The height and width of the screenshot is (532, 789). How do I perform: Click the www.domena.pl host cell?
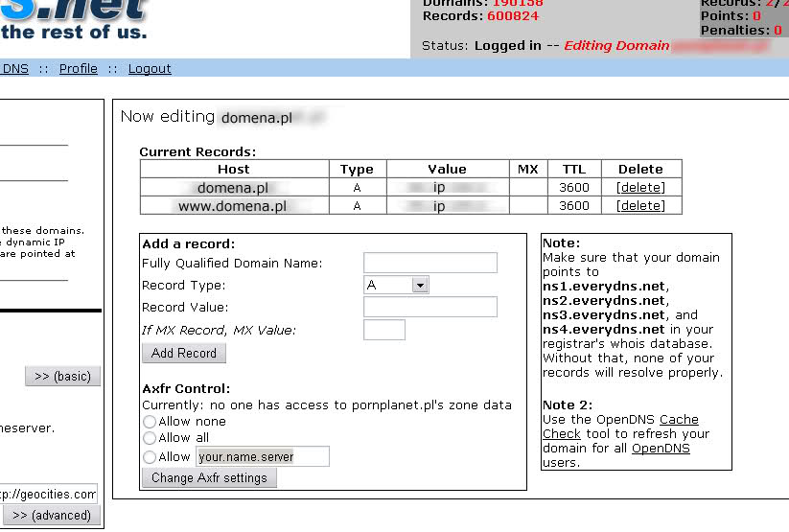point(234,206)
